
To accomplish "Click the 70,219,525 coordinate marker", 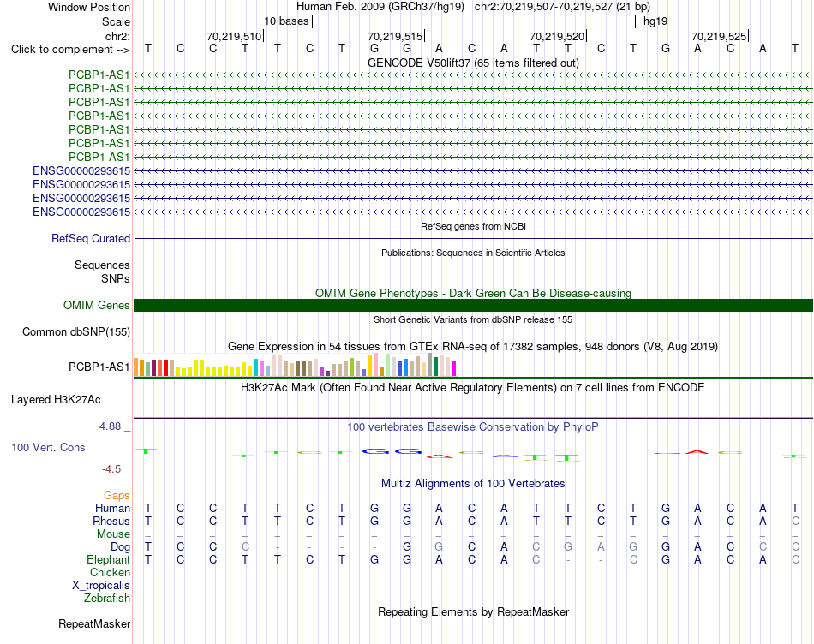I will click(719, 36).
